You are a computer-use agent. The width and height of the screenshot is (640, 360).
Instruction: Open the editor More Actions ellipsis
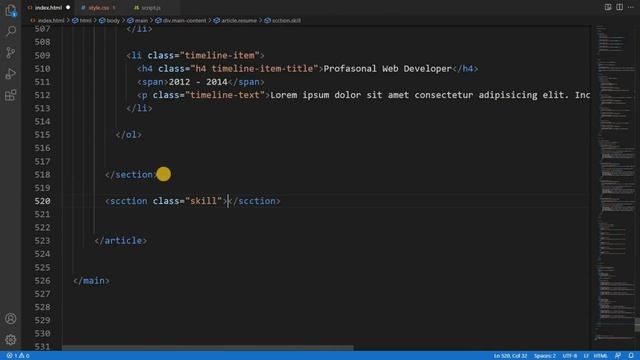[x=631, y=7]
